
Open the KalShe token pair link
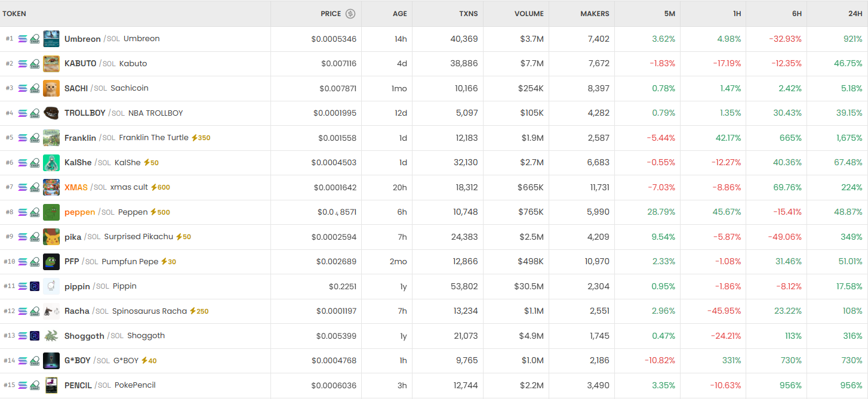78,163
